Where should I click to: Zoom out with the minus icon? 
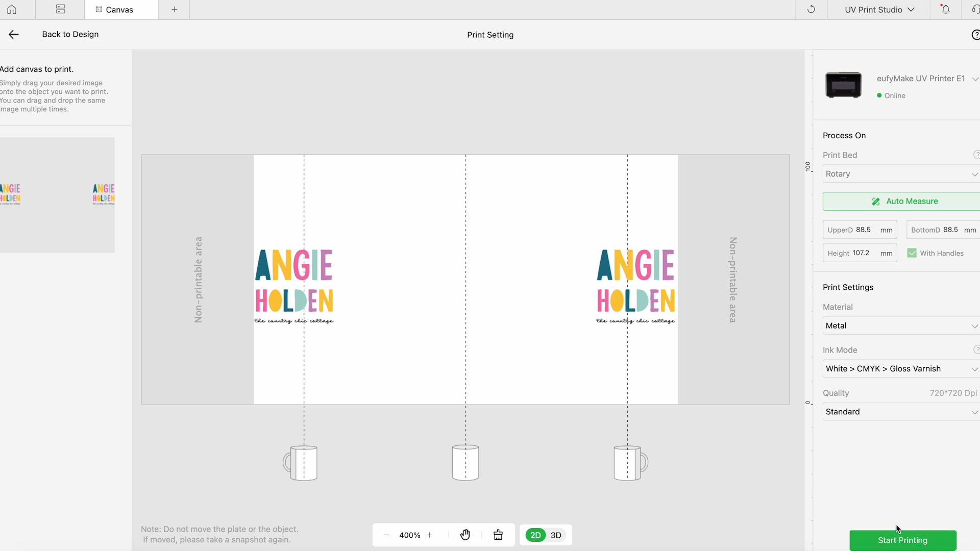[x=386, y=535]
